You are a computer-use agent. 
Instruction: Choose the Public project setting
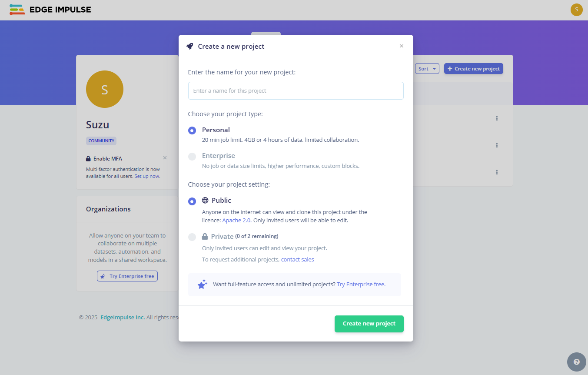(192, 201)
